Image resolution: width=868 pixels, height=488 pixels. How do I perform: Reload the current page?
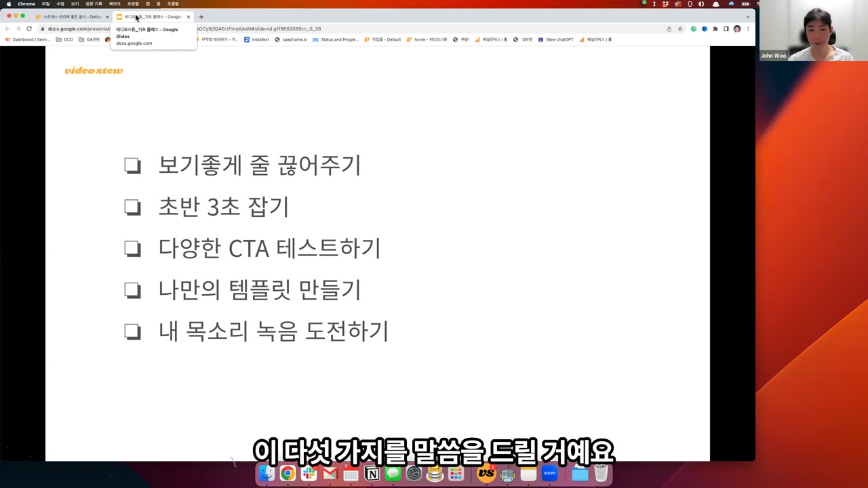click(29, 29)
